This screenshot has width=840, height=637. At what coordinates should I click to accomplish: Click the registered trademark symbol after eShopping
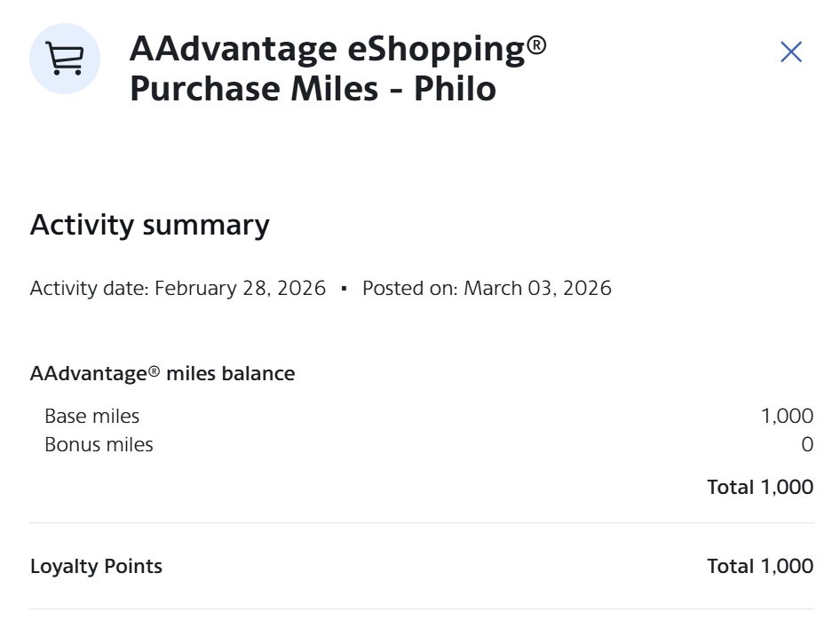536,41
